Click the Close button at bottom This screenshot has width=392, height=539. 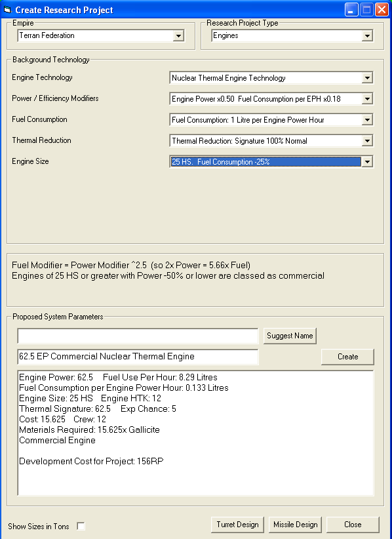(353, 525)
